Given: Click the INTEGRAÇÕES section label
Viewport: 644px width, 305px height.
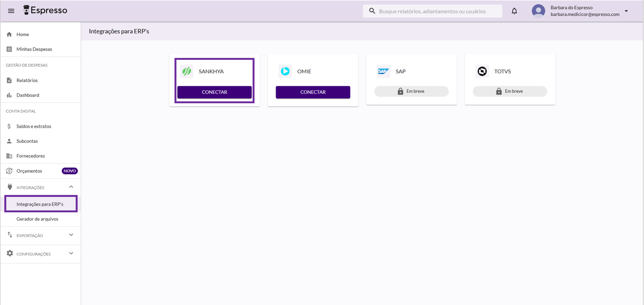Looking at the screenshot, I should click(x=30, y=187).
